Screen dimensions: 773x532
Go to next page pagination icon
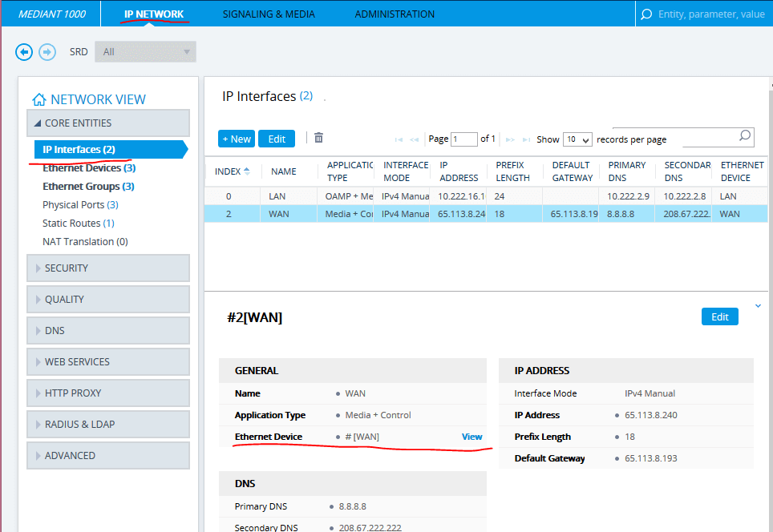point(510,140)
